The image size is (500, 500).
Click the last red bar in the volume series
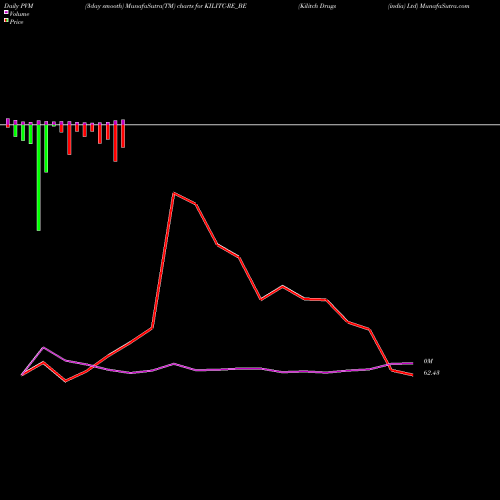pos(123,136)
